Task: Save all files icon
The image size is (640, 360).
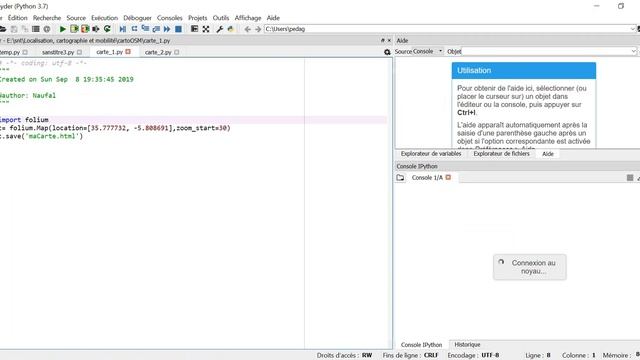Action: tap(25, 29)
